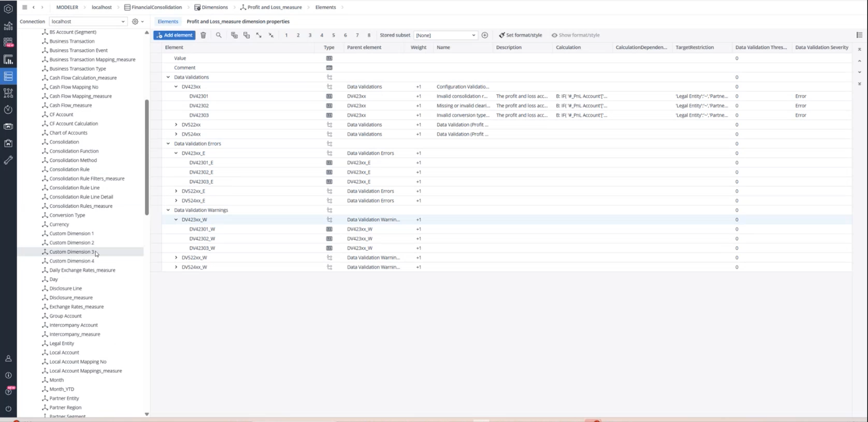Image resolution: width=868 pixels, height=422 pixels.
Task: Open the Connection localhost dropdown
Action: pos(88,21)
